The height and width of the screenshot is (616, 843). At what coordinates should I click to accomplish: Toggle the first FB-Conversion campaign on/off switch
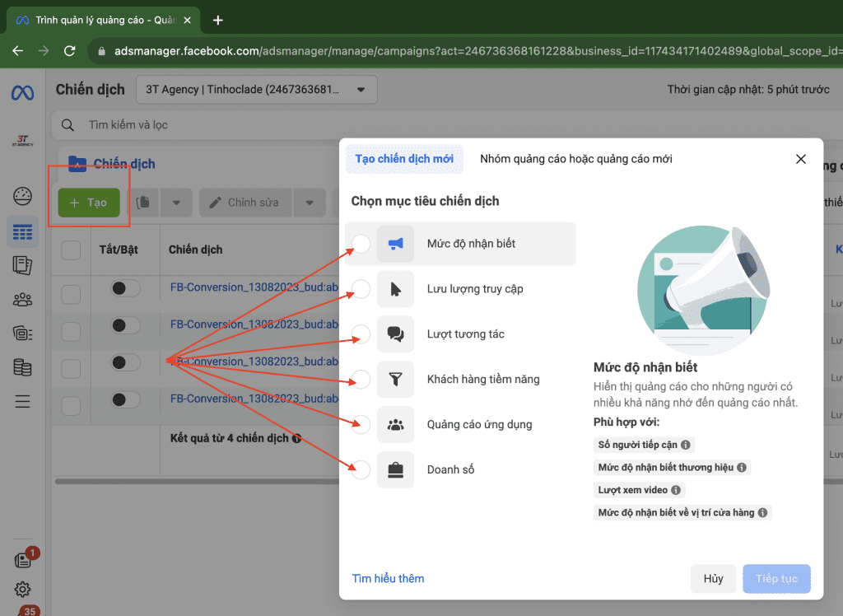pos(125,288)
